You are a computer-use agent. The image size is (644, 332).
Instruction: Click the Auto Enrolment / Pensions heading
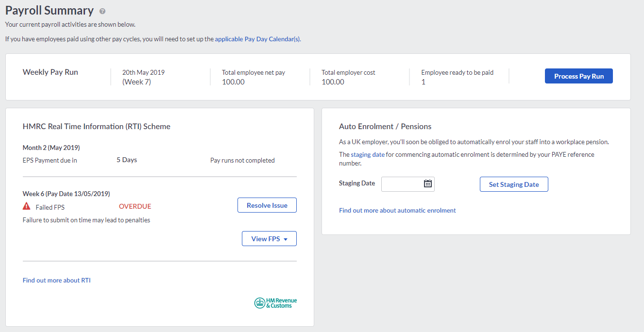(385, 126)
